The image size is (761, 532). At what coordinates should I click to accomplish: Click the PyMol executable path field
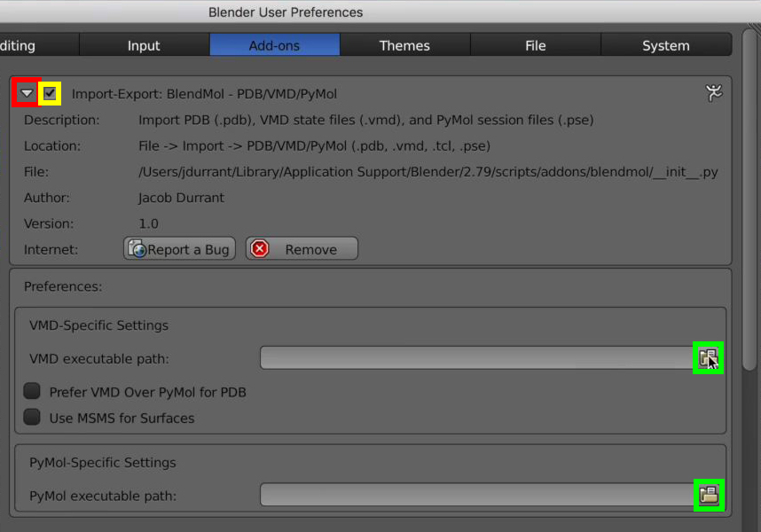click(x=478, y=495)
